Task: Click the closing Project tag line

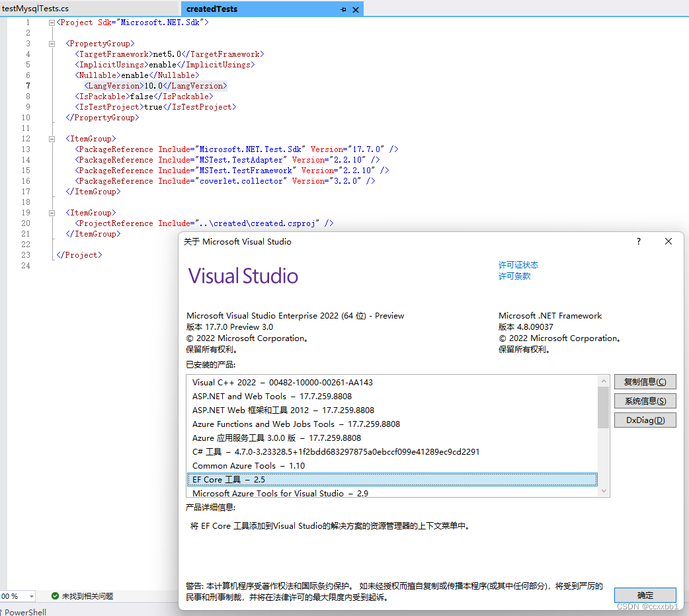Action: click(79, 255)
